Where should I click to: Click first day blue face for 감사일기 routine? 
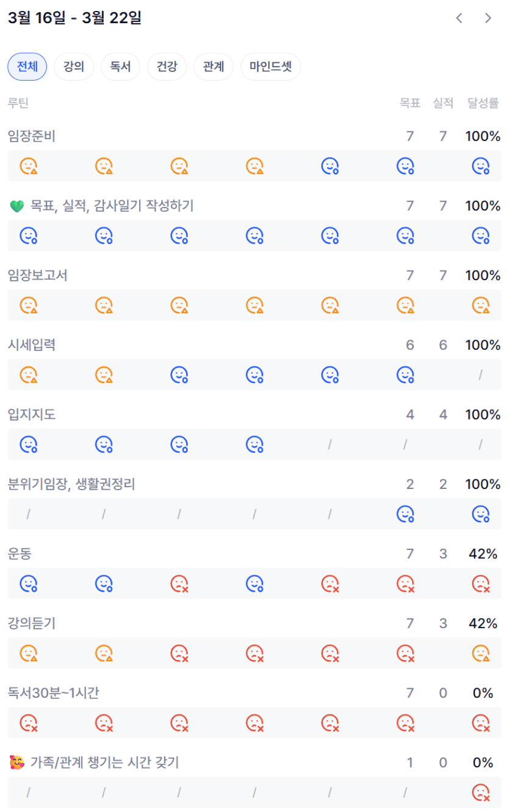(29, 236)
